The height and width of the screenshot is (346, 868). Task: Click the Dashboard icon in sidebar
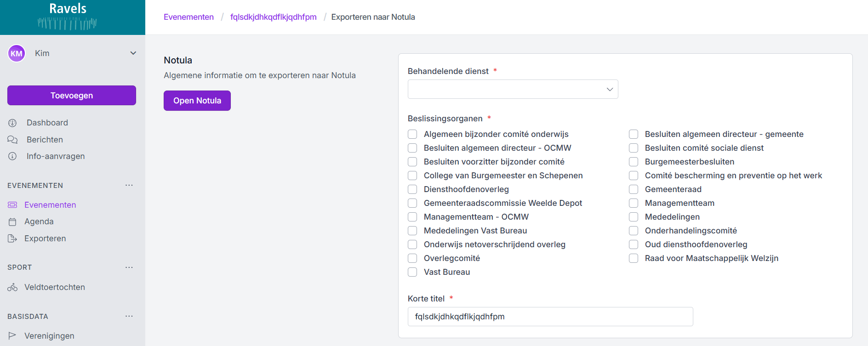tap(12, 123)
